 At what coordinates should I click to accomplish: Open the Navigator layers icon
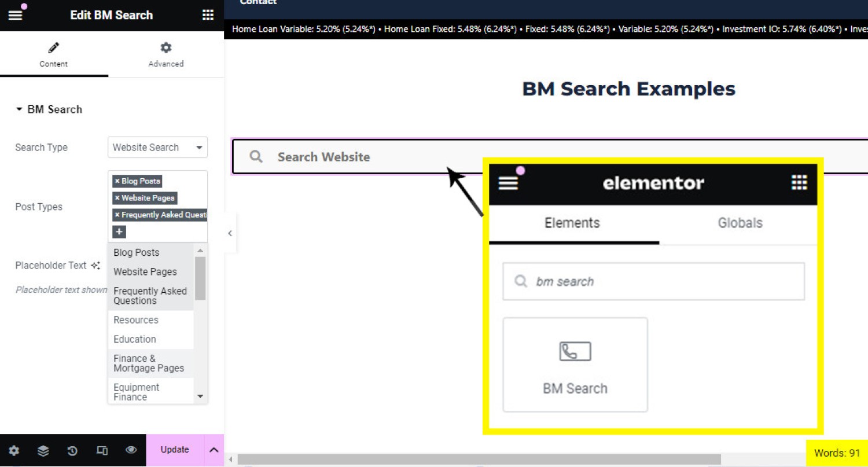point(43,450)
